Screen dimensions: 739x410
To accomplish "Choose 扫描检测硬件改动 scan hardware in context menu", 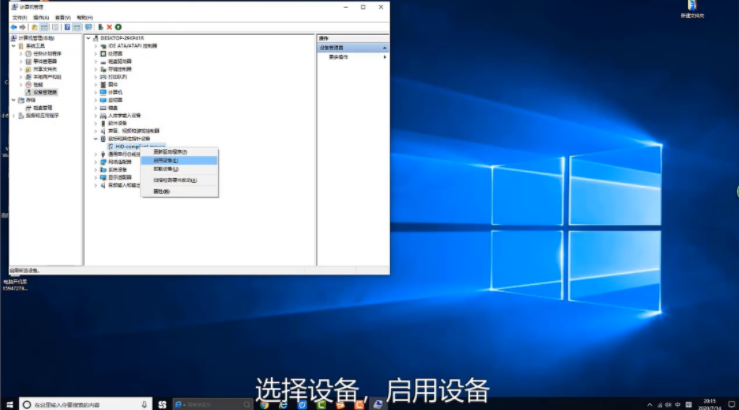I will pyautogui.click(x=180, y=180).
